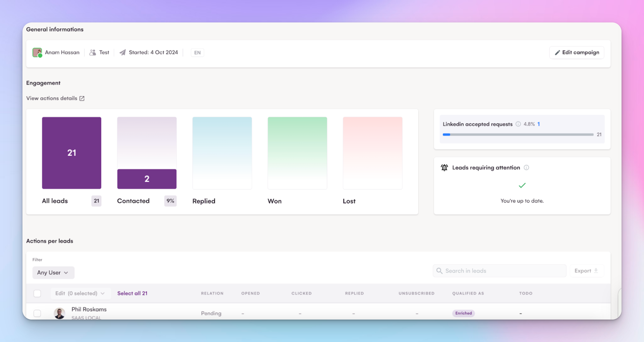Click the bell alert icon

tap(444, 167)
